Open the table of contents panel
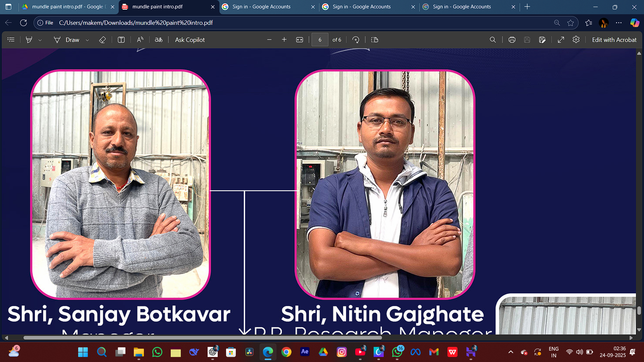 tap(11, 40)
